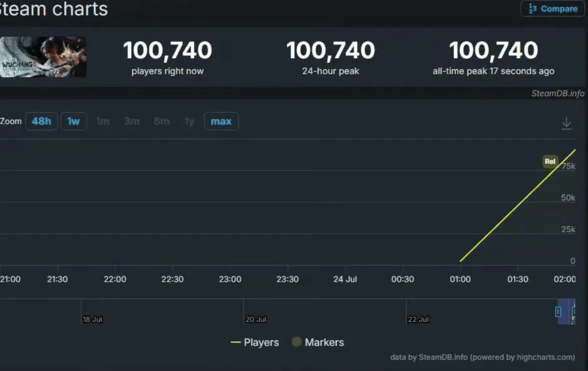Grab the left navigator range handle
This screenshot has width=588, height=371.
(558, 312)
